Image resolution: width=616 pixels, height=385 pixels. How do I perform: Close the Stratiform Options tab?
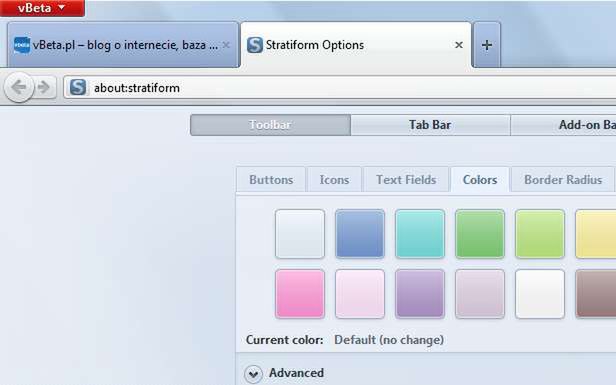(458, 45)
